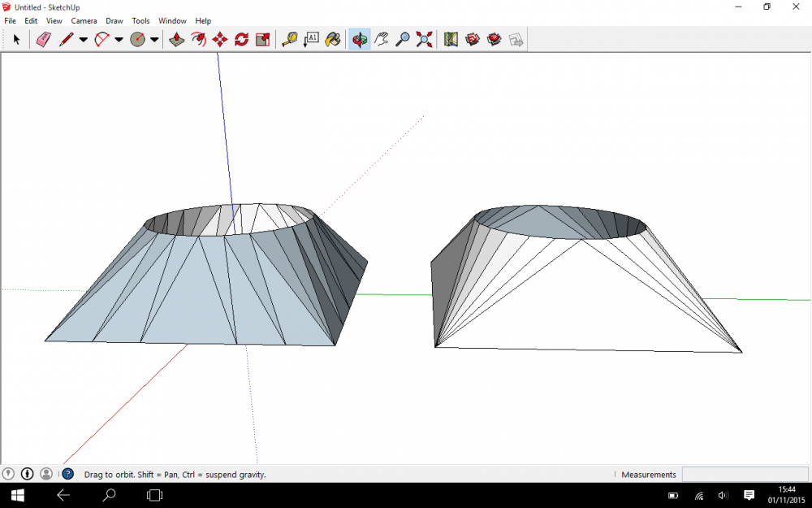
Task: Open the 3D Warehouse
Action: (x=473, y=39)
